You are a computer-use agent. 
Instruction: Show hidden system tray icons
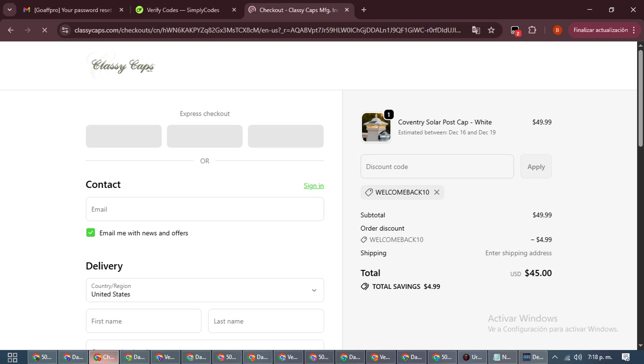555,357
